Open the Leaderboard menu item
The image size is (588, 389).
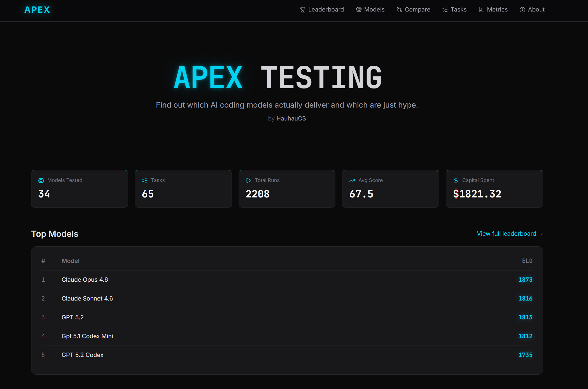click(326, 10)
